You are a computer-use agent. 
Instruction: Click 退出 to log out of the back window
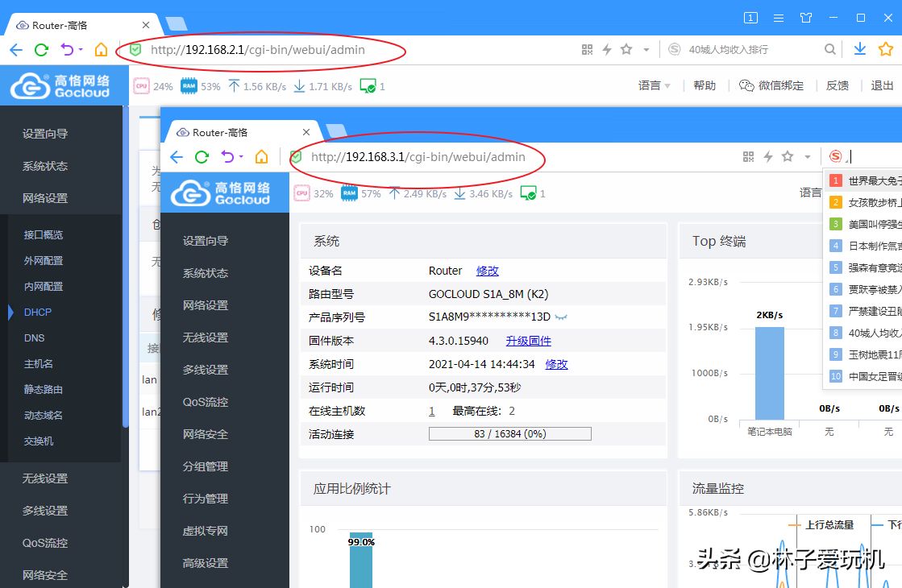pos(882,85)
